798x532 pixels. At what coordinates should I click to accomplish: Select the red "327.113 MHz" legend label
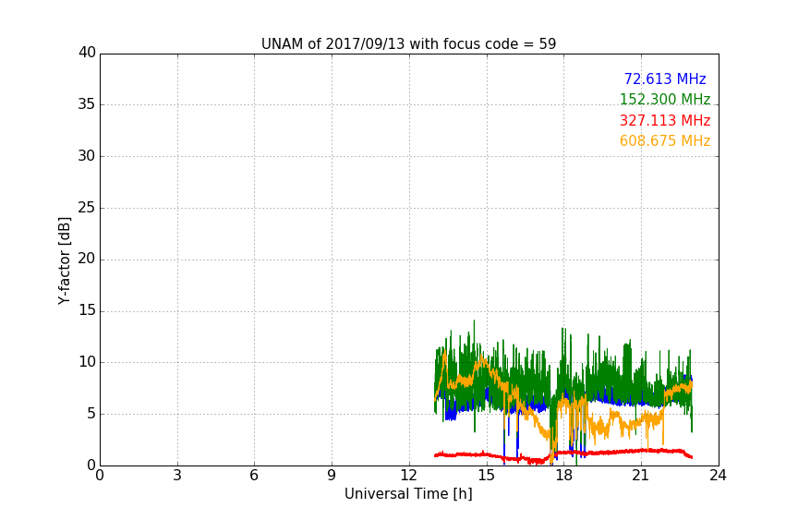(665, 120)
